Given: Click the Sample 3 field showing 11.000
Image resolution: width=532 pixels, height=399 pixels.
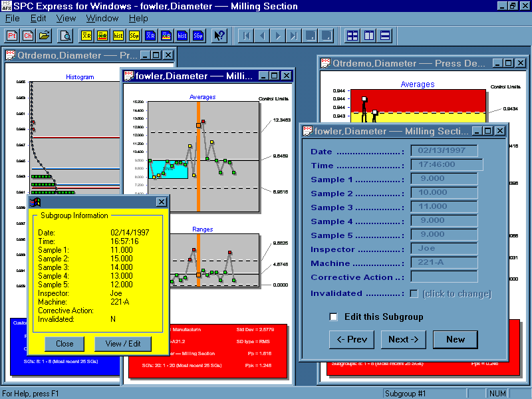Looking at the screenshot, I should click(444, 206).
